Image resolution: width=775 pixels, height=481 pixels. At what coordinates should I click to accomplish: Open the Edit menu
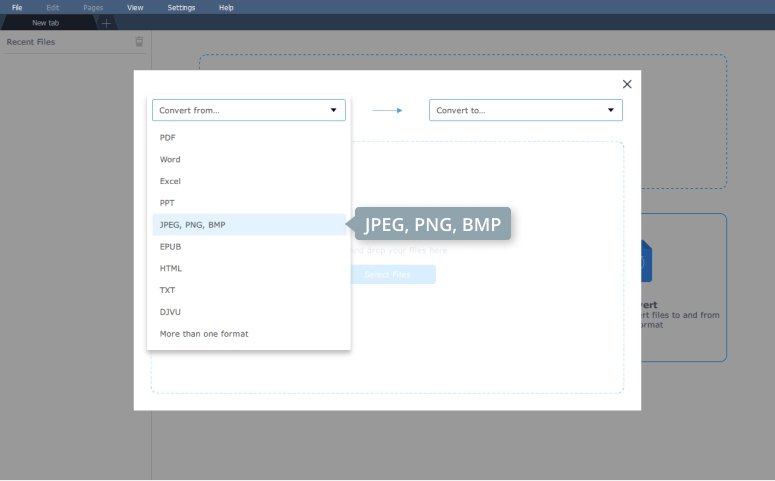click(x=52, y=7)
